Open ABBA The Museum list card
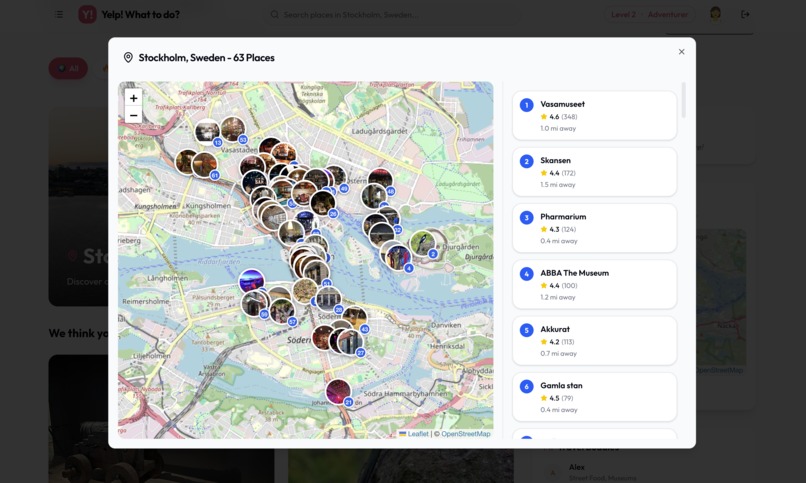 [x=594, y=284]
